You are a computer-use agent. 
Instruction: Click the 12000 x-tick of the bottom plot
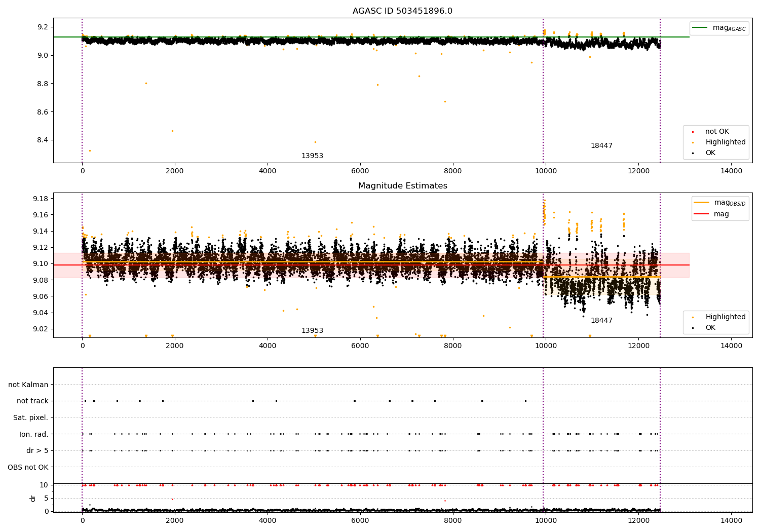(x=638, y=520)
